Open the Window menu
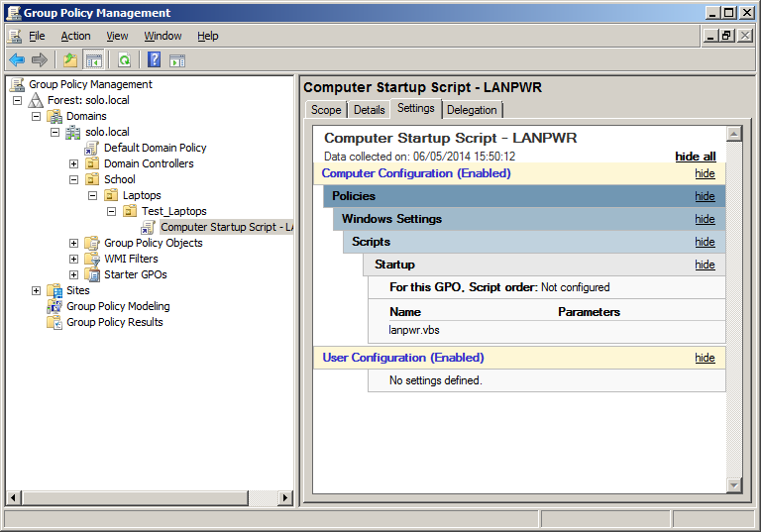761x532 pixels. (x=163, y=36)
